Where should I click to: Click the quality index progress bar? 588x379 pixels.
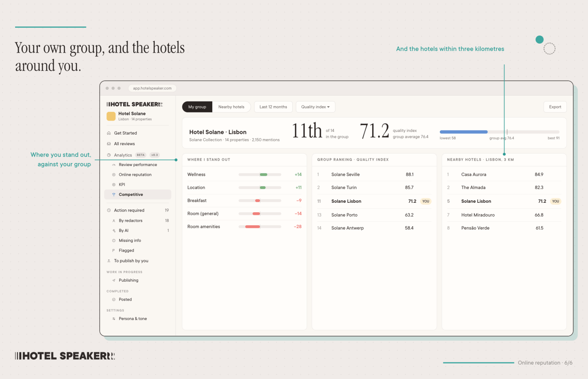tap(499, 132)
